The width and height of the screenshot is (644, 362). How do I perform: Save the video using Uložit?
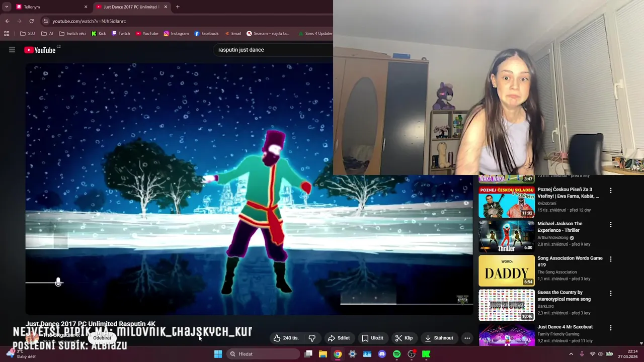click(373, 338)
